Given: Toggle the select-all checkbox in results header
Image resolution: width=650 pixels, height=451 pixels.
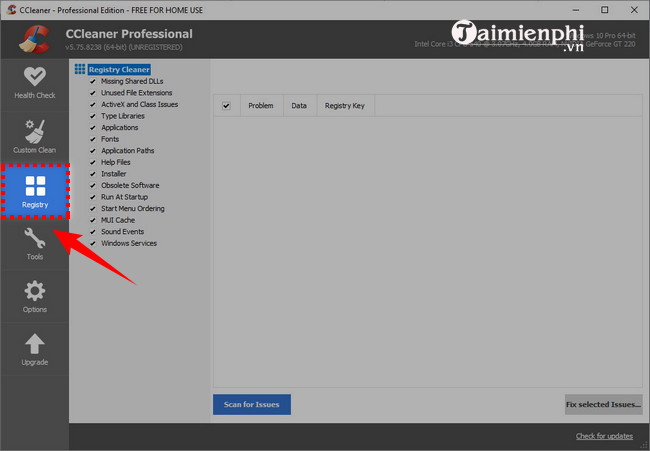Looking at the screenshot, I should [226, 106].
